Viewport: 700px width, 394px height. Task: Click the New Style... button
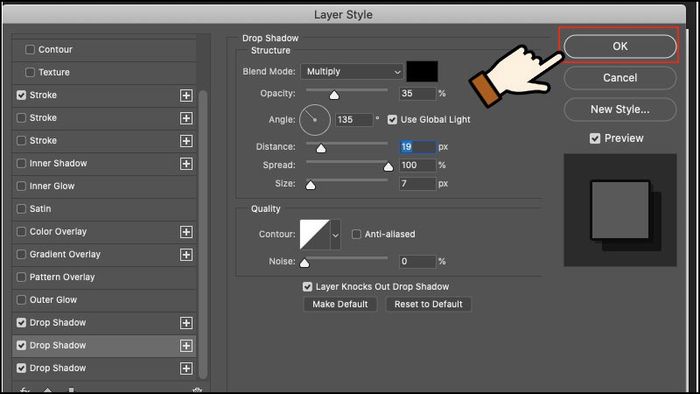pos(620,109)
